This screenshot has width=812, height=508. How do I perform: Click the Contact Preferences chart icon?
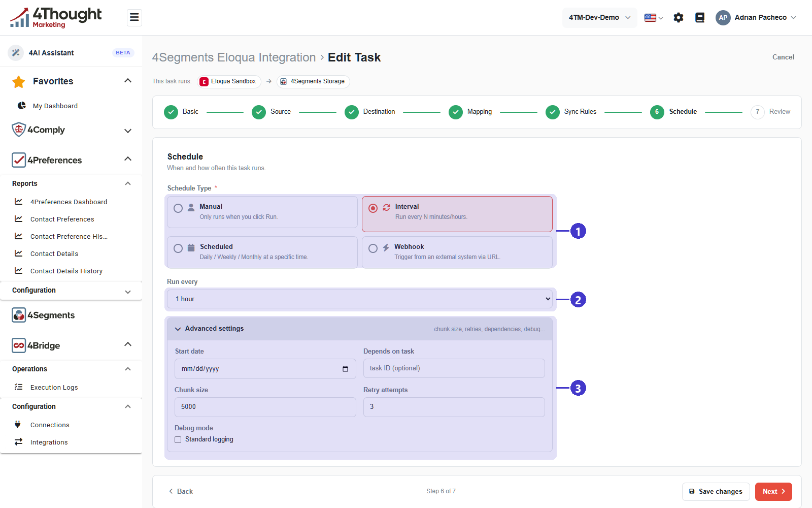click(x=19, y=219)
